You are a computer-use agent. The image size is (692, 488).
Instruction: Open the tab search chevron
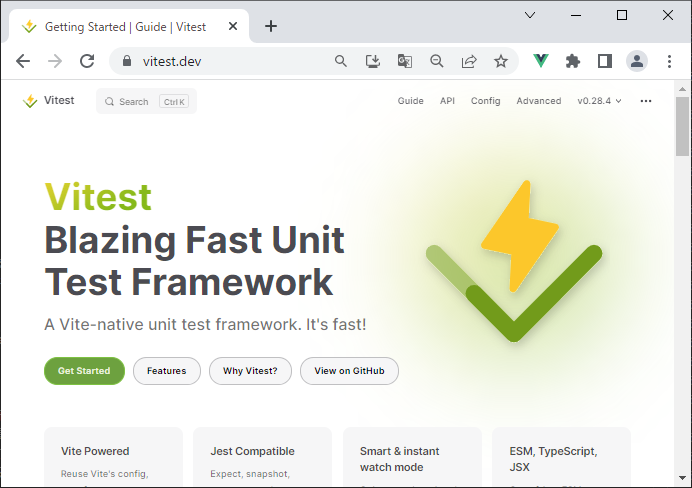(x=530, y=15)
